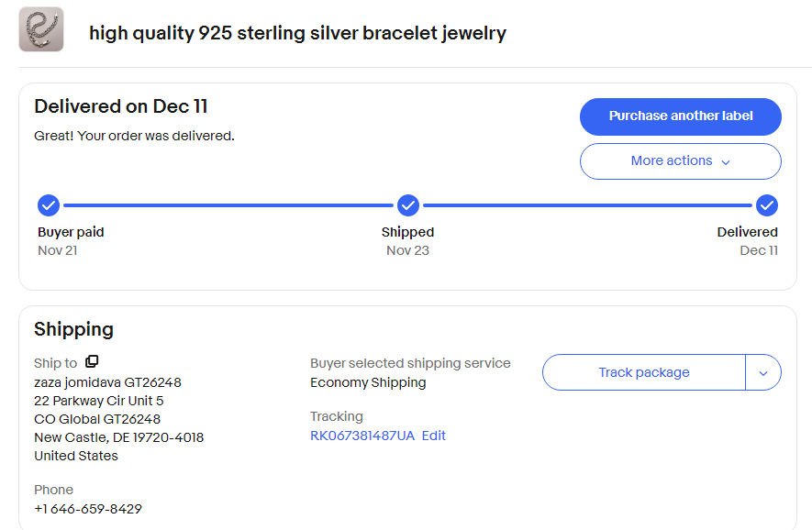This screenshot has width=812, height=530.
Task: Click progress line between Shipped and Delivered
Action: [587, 204]
